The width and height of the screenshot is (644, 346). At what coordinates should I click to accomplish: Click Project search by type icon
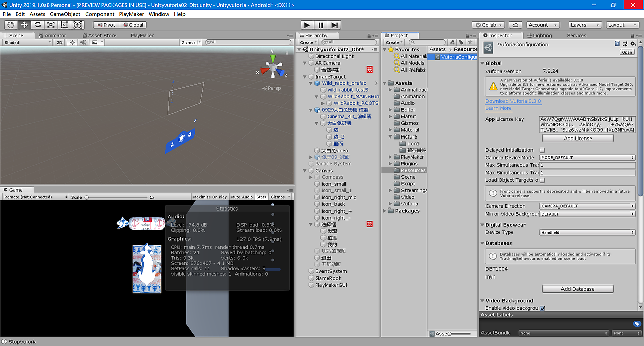tap(452, 43)
